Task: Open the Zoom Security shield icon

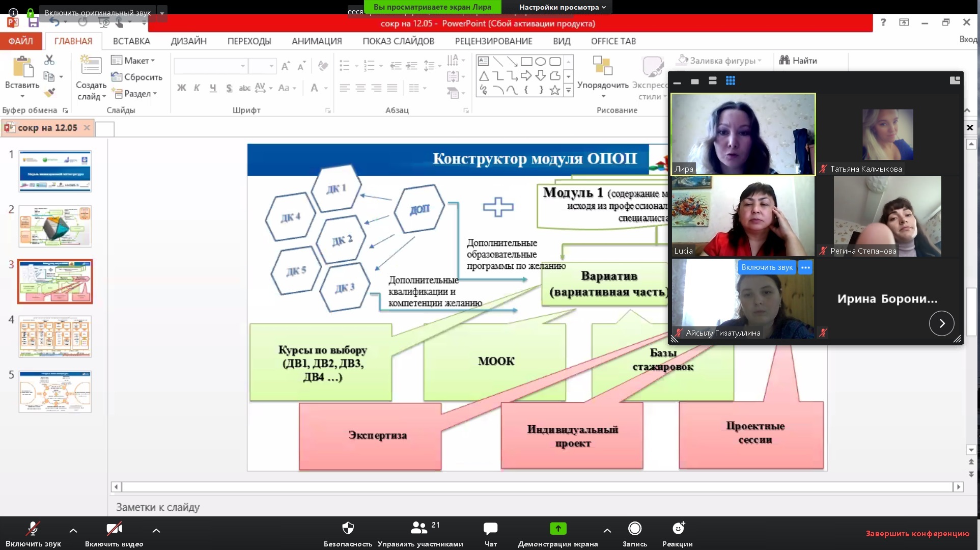Action: coord(348,529)
